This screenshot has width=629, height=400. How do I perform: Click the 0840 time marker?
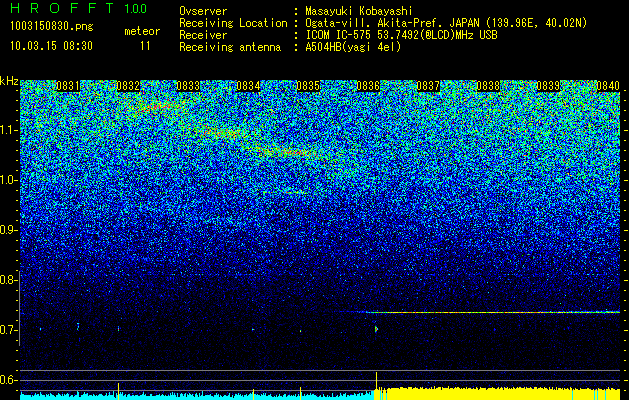(x=608, y=86)
